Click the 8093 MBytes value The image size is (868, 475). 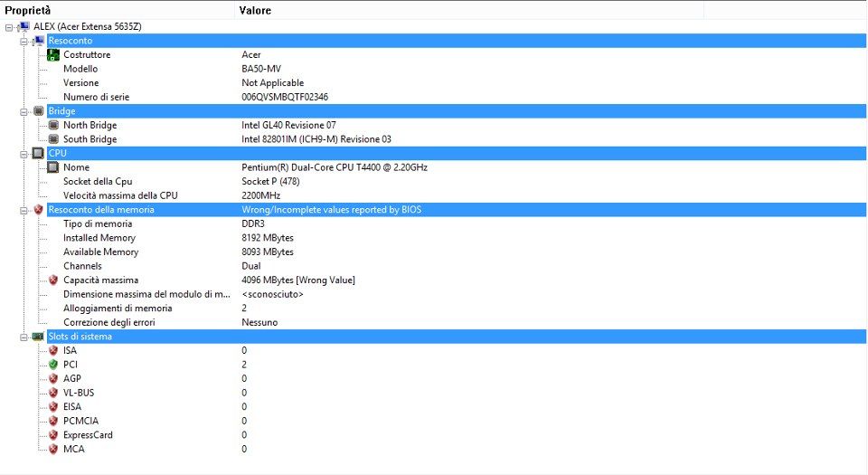pyautogui.click(x=268, y=252)
